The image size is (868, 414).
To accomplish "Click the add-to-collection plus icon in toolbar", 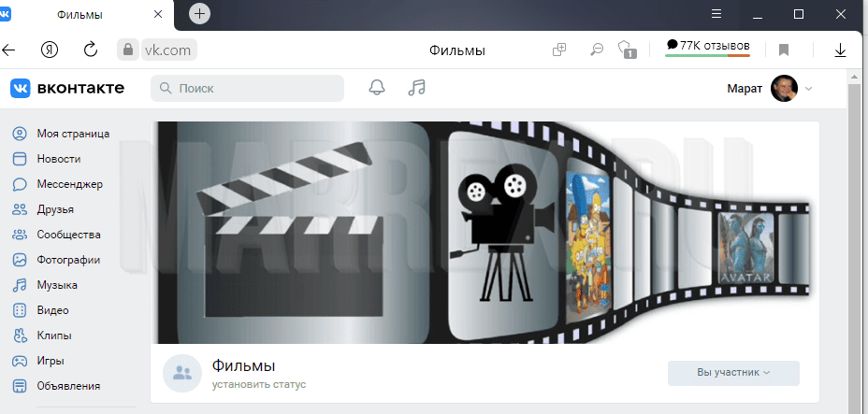I will [559, 50].
